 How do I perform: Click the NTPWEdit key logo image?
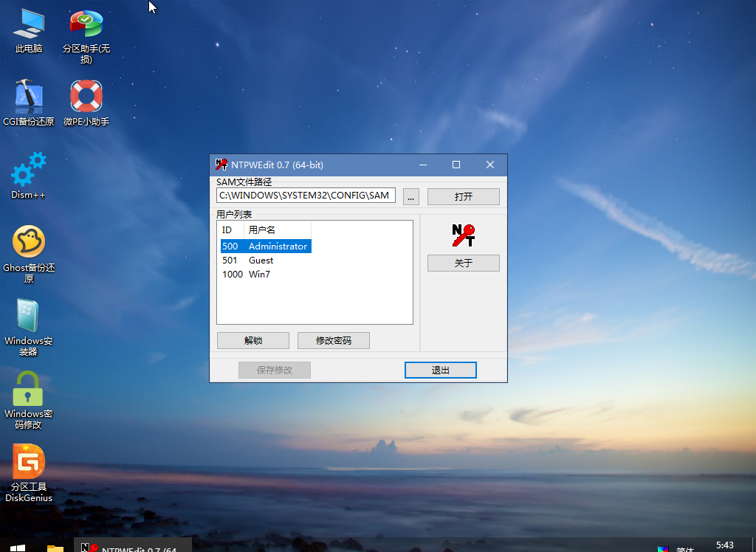click(x=463, y=235)
